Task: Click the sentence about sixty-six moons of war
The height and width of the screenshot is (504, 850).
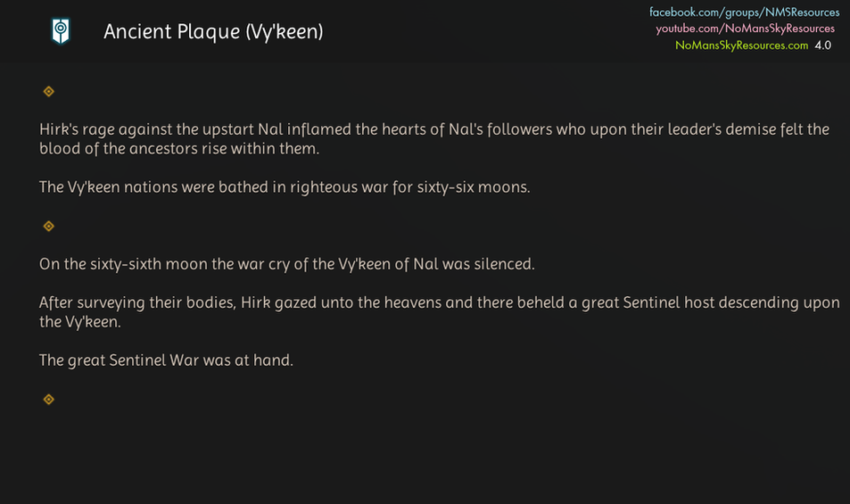Action: 285,188
